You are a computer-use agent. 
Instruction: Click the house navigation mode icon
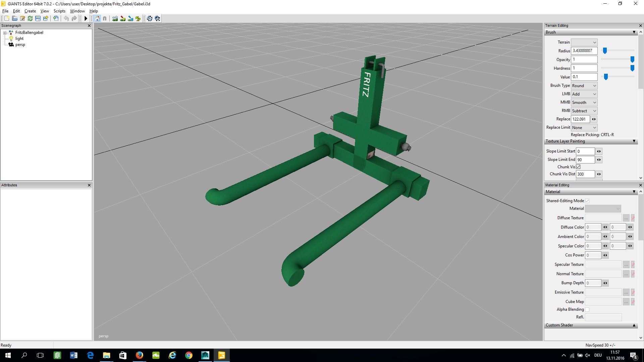tap(97, 18)
